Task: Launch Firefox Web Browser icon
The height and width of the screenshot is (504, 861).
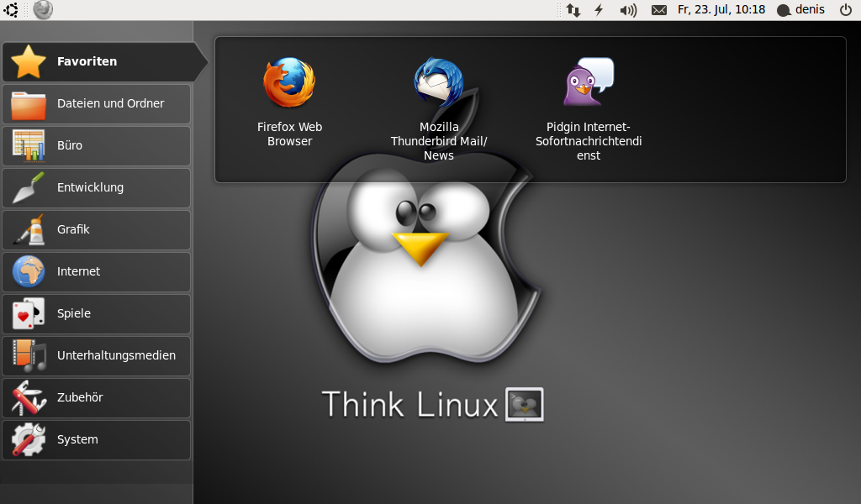Action: click(289, 83)
